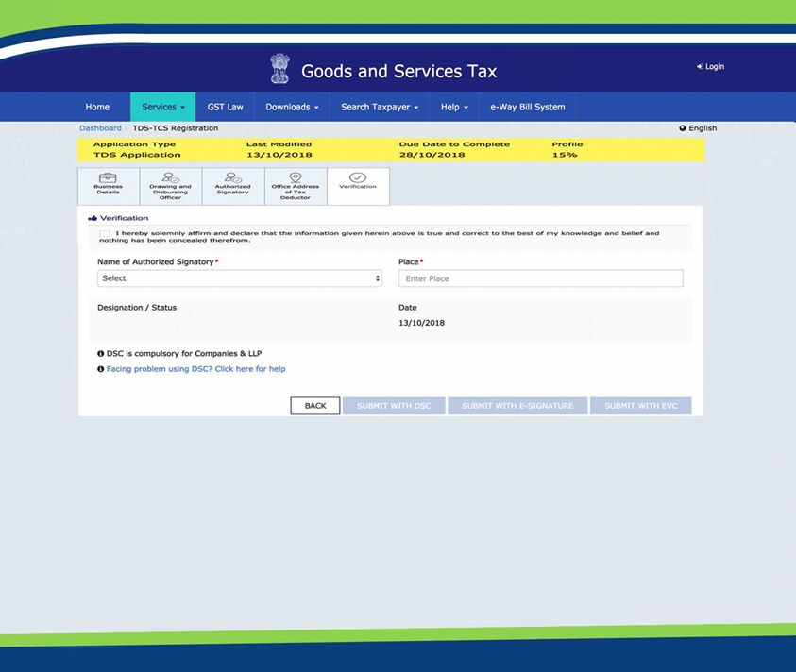Open the Search Taxpayer dropdown menu
The height and width of the screenshot is (672, 796).
click(380, 107)
